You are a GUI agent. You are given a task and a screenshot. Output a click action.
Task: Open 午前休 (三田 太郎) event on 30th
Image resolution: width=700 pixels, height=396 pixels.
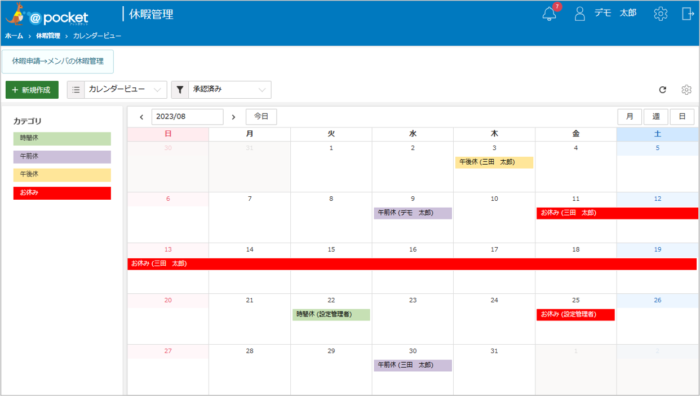412,365
